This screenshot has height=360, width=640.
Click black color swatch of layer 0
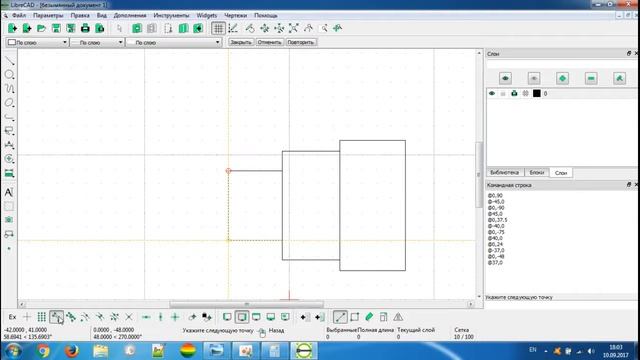click(x=537, y=93)
